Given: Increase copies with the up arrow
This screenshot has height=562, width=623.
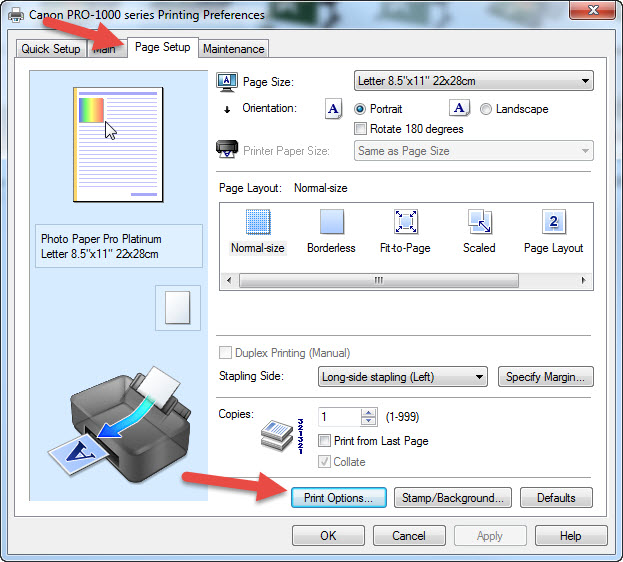Looking at the screenshot, I should pos(369,413).
